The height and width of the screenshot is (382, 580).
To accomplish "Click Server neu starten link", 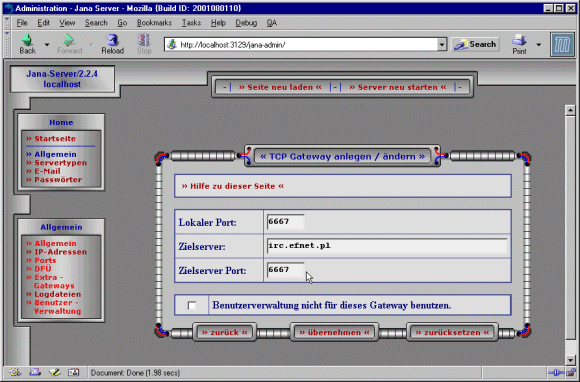I will click(x=398, y=87).
